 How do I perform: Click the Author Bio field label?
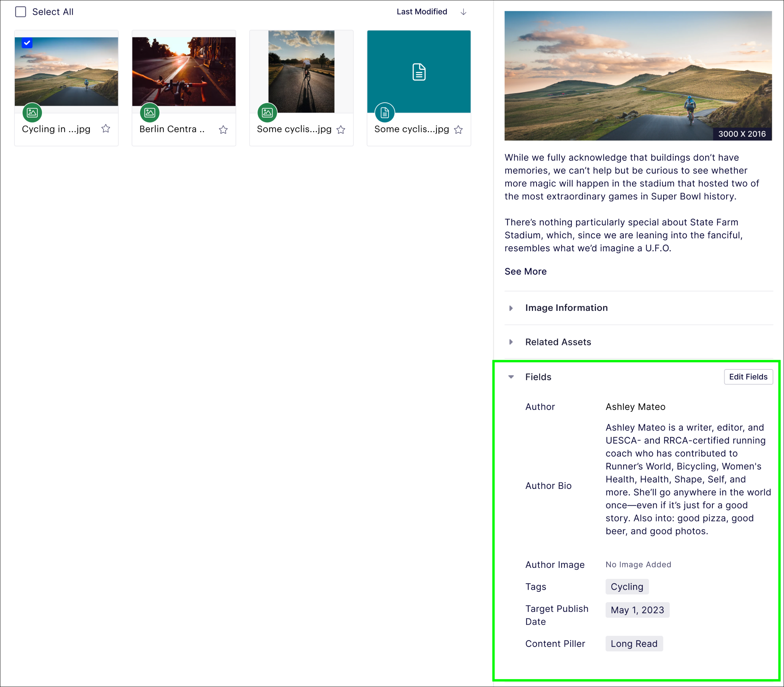pyautogui.click(x=548, y=486)
